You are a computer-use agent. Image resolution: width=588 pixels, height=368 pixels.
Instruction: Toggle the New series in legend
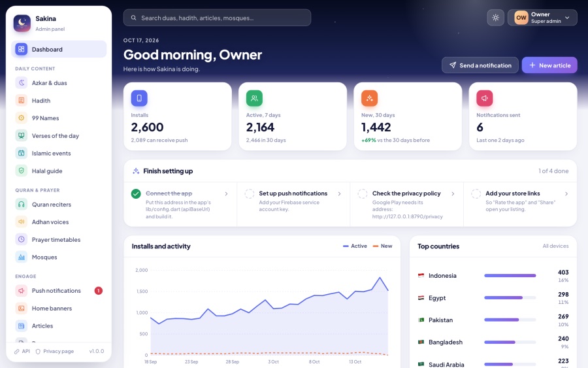(x=382, y=246)
